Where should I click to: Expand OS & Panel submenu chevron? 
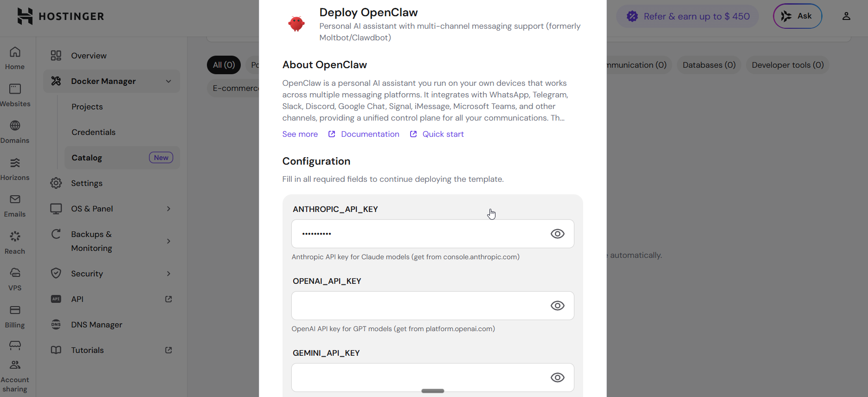point(168,209)
